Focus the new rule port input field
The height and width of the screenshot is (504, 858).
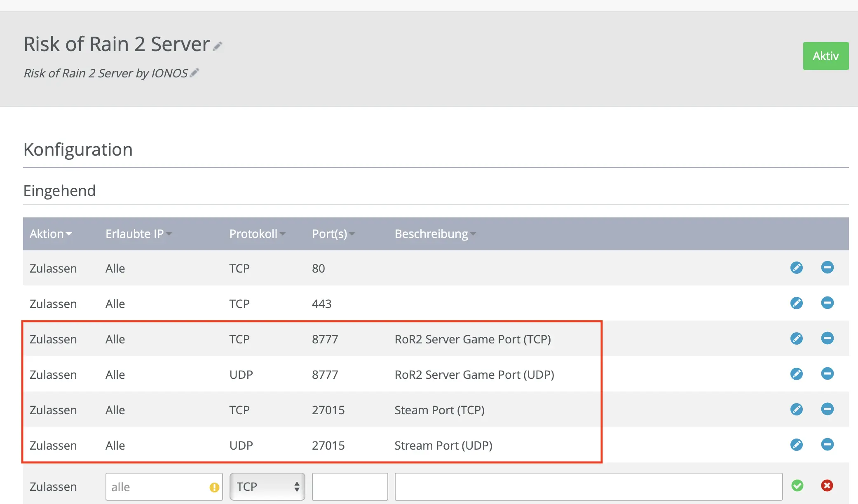[350, 487]
